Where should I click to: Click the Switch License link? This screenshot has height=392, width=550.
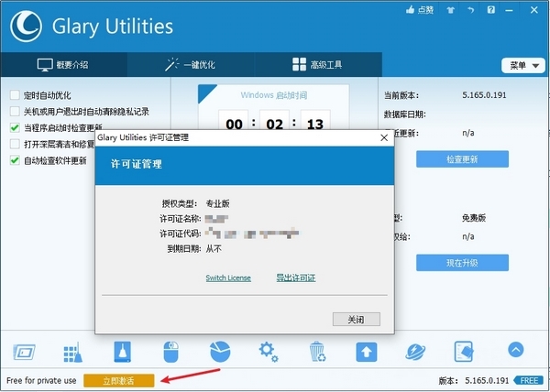click(228, 278)
